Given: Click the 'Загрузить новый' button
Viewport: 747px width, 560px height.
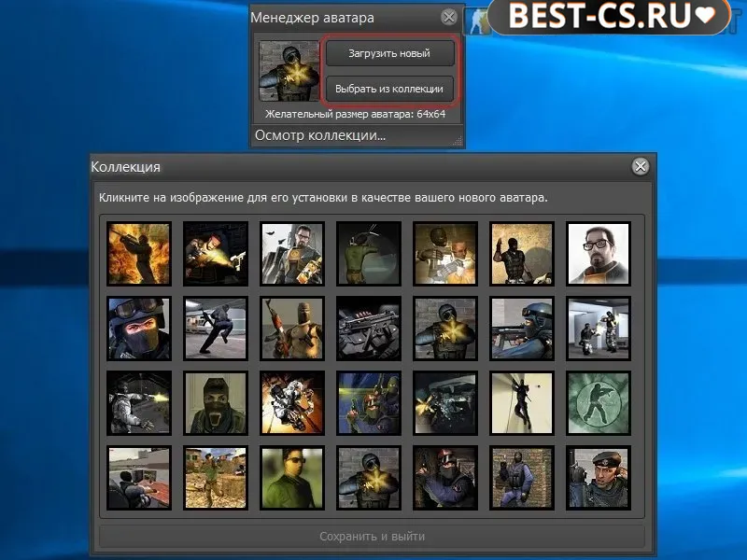Looking at the screenshot, I should coord(389,53).
